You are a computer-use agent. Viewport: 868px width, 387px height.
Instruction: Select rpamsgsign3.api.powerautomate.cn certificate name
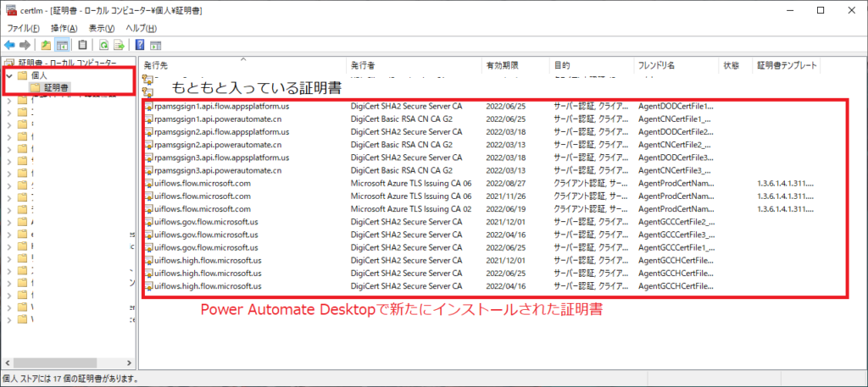pos(218,170)
